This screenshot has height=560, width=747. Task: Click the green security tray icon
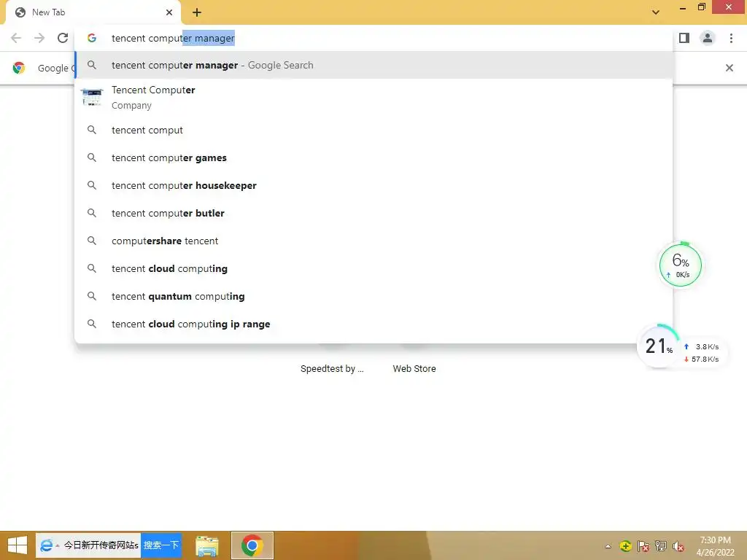625,546
